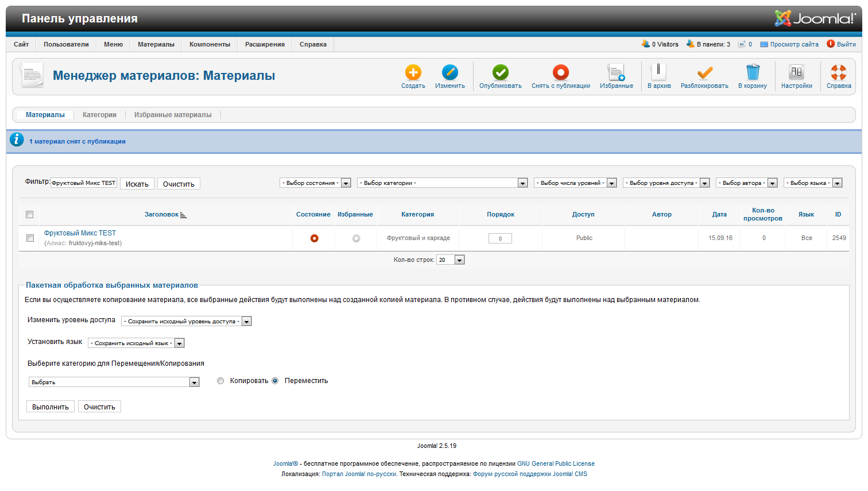Sort by the Категория column header
The height and width of the screenshot is (491, 868).
pos(418,214)
